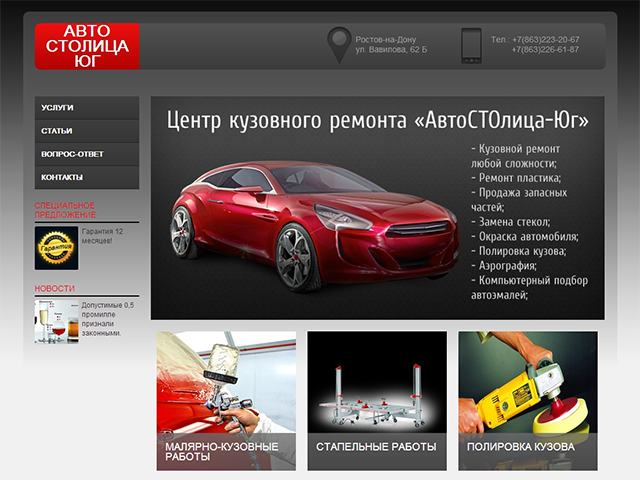The image size is (640, 480).
Task: Click the Ростов-на-Дону address text
Action: pyautogui.click(x=386, y=40)
